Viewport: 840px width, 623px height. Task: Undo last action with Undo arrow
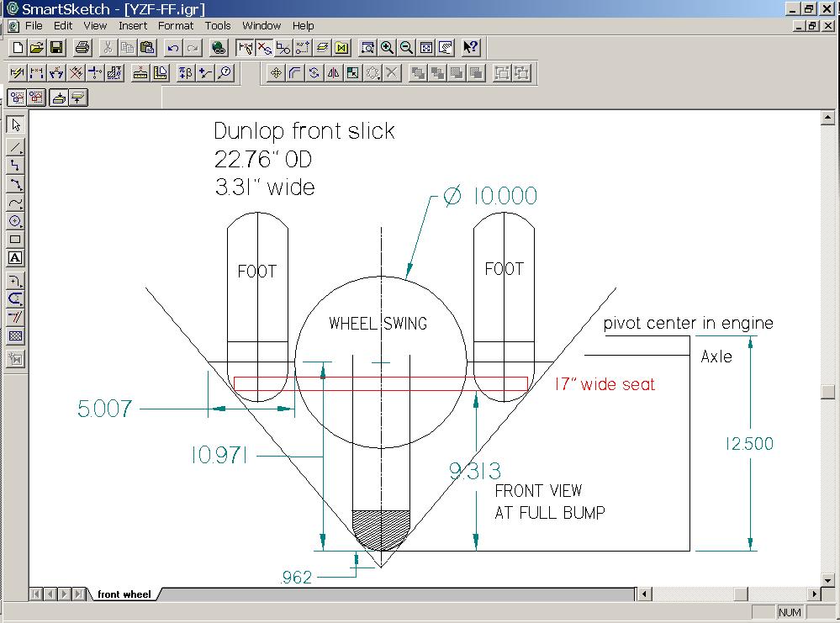172,48
